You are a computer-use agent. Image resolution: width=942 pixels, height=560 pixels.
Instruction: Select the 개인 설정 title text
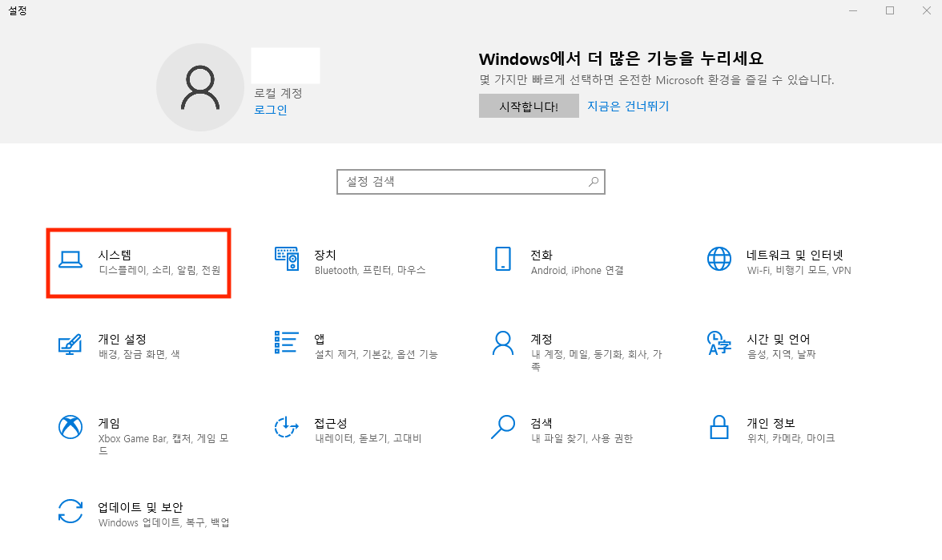[x=122, y=339]
